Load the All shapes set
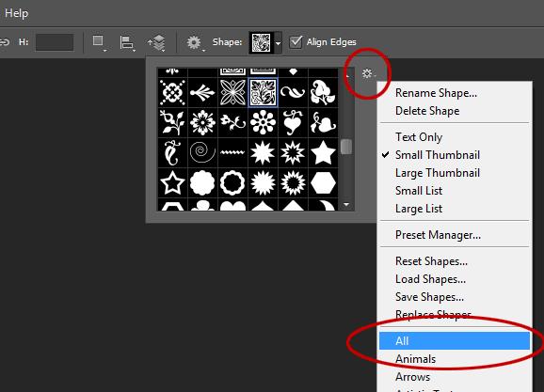 tap(455, 341)
